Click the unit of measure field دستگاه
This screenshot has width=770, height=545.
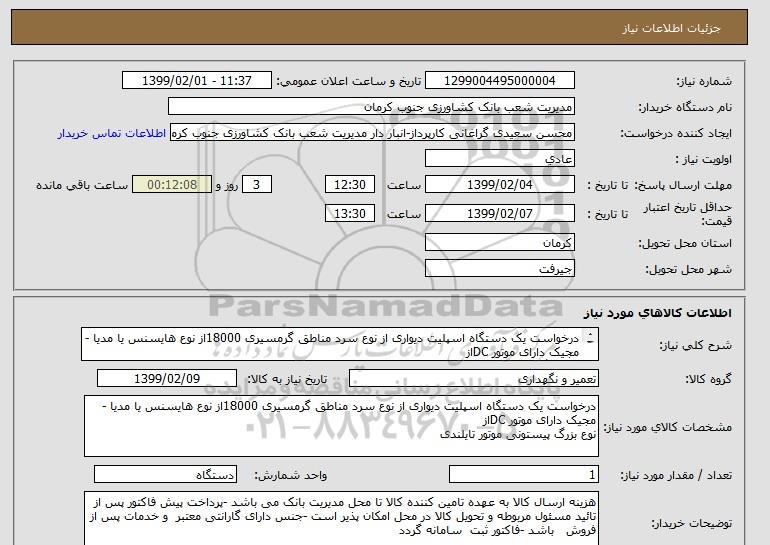[x=165, y=474]
